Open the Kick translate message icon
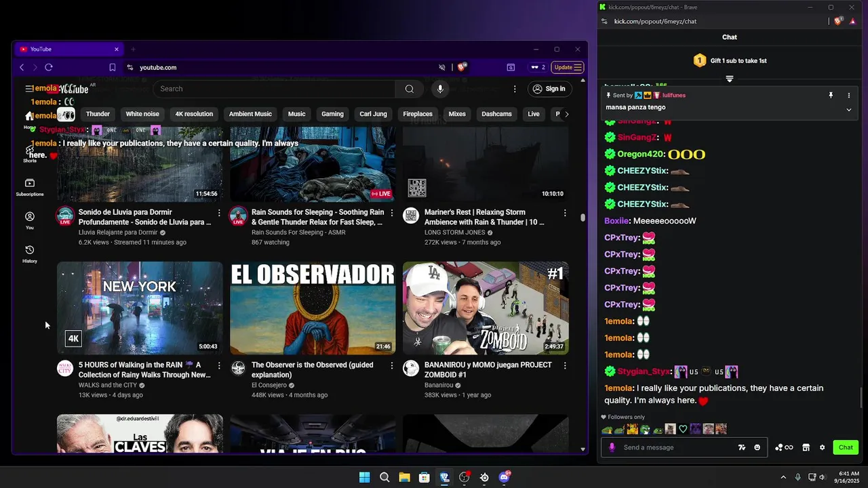Screen dimensions: 868x488 742,447
